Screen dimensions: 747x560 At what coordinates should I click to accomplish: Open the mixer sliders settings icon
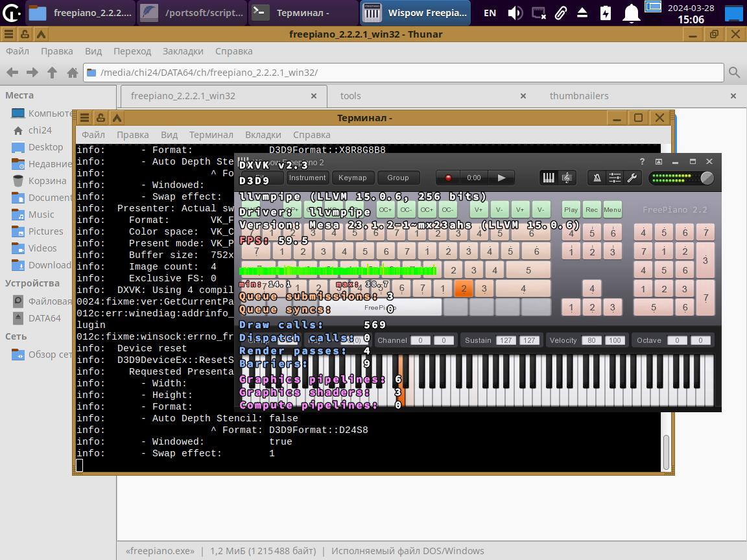click(x=615, y=178)
